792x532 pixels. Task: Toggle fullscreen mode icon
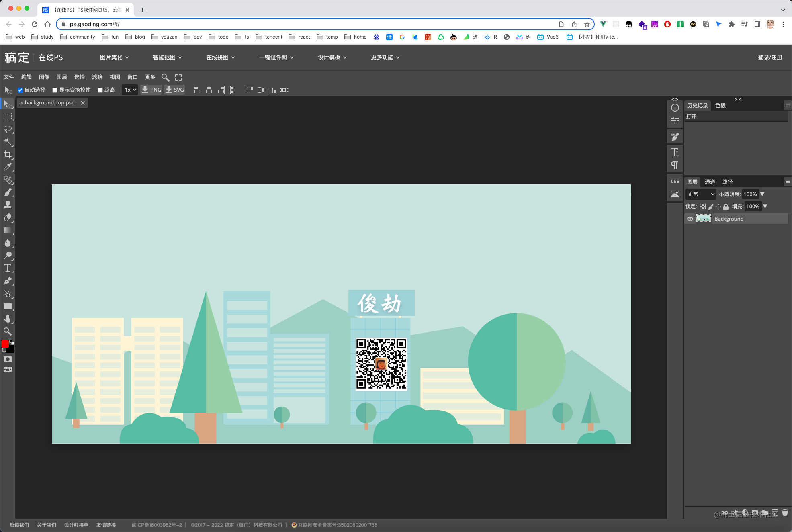178,77
